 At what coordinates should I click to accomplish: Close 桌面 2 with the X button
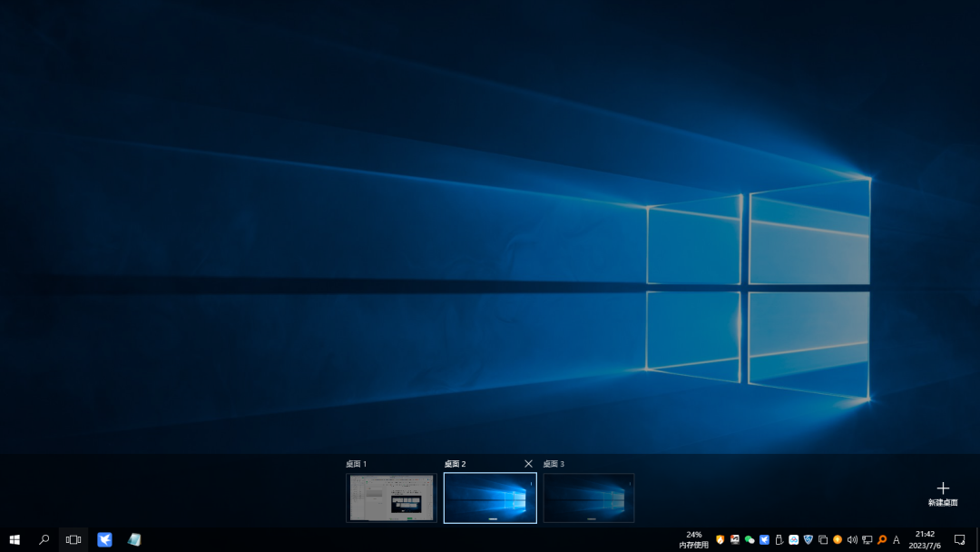coord(529,464)
